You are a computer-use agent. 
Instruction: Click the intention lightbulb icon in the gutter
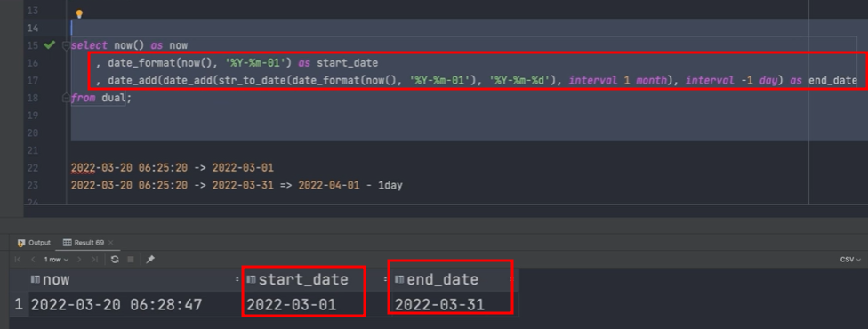point(79,14)
